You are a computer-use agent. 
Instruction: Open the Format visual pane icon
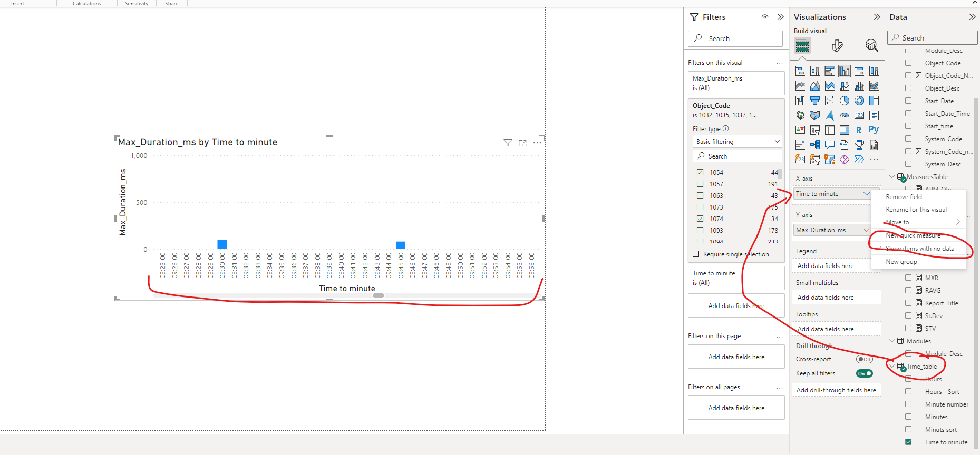click(837, 45)
